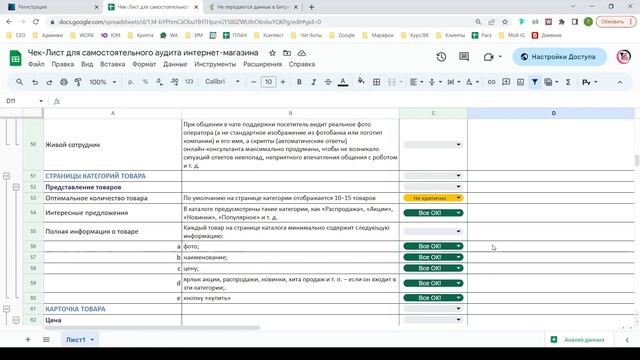Redo the last action
Viewport: 640px width, 360px height.
click(49, 82)
